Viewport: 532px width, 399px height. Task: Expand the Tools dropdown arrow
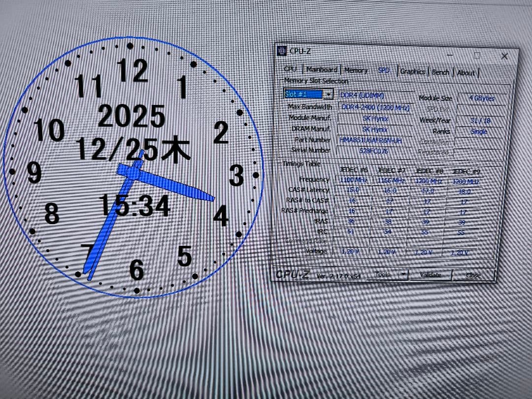pos(403,274)
